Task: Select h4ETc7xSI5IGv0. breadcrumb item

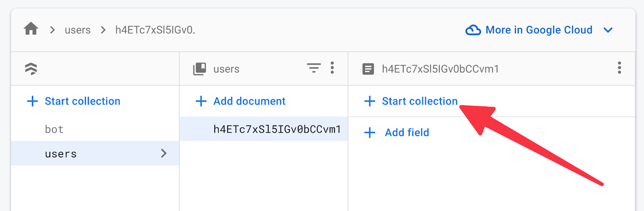Action: tap(155, 30)
